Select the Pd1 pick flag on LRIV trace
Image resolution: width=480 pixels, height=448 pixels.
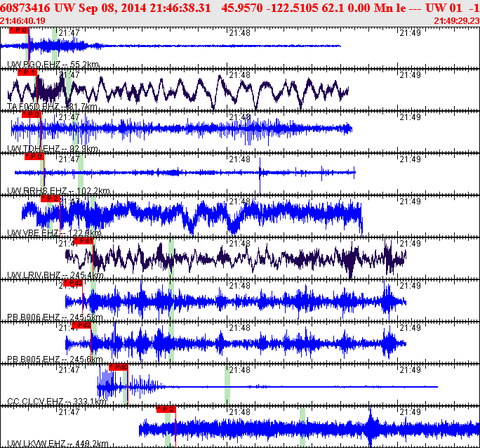(84, 241)
